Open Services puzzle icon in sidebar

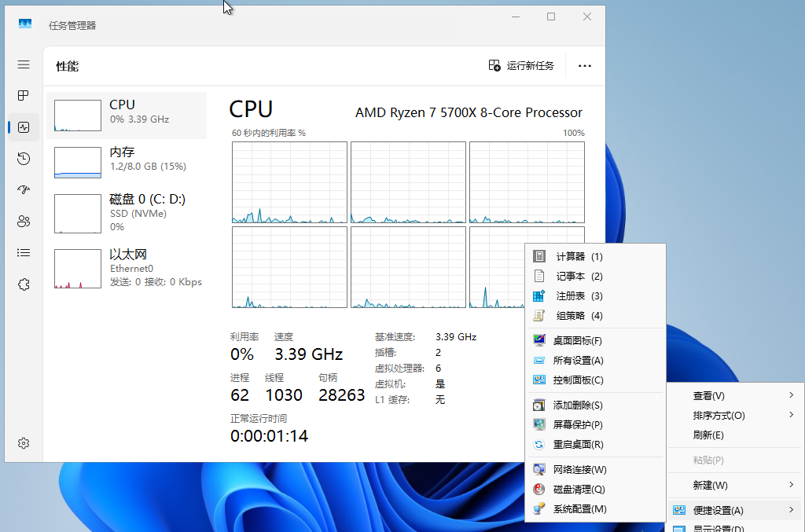coord(24,284)
